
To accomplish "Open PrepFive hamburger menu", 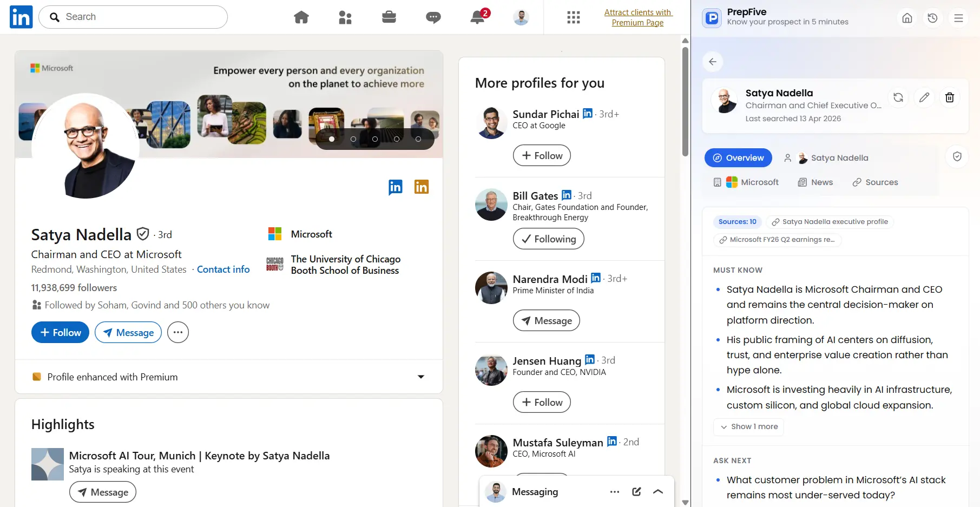I will click(958, 18).
